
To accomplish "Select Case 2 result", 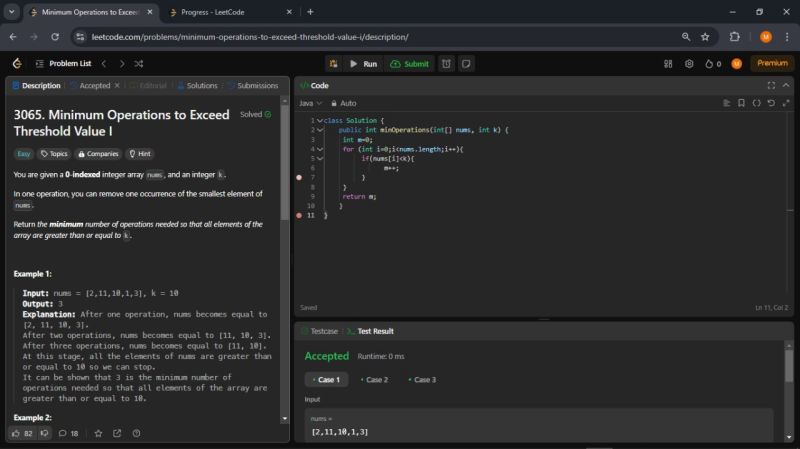I will (x=374, y=380).
